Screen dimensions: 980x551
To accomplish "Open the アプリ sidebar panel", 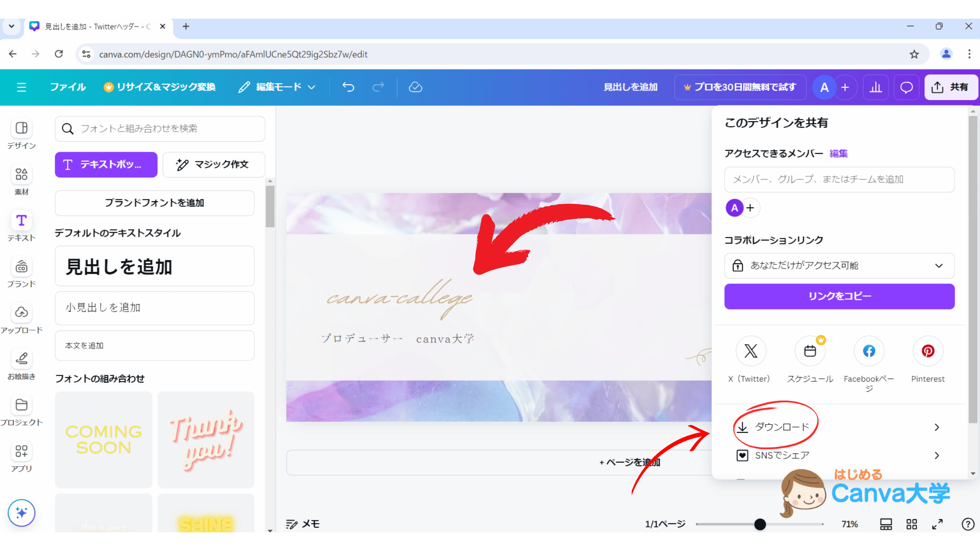I will 21,457.
